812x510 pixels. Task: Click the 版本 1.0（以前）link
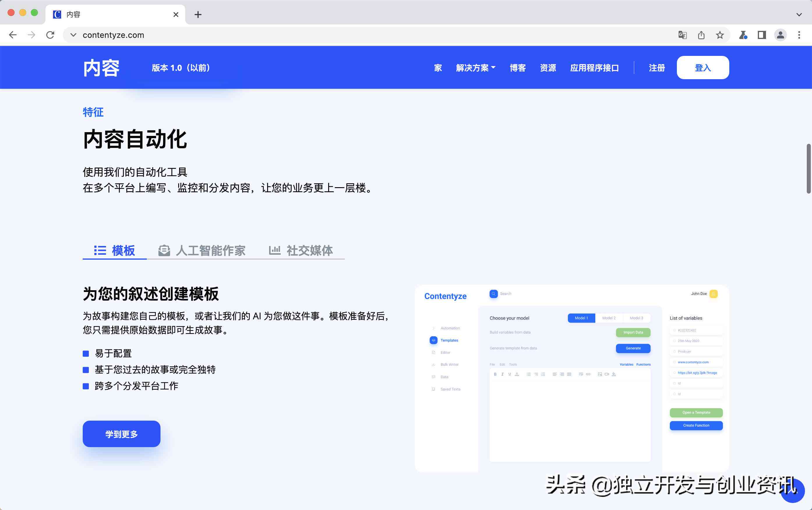181,68
